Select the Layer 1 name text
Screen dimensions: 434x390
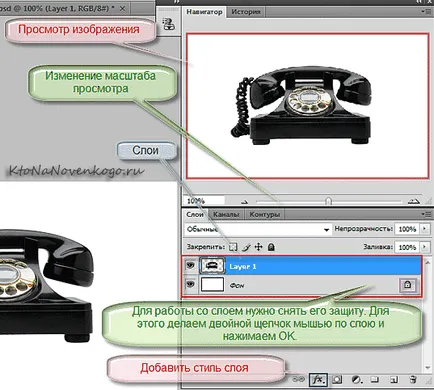click(x=243, y=266)
